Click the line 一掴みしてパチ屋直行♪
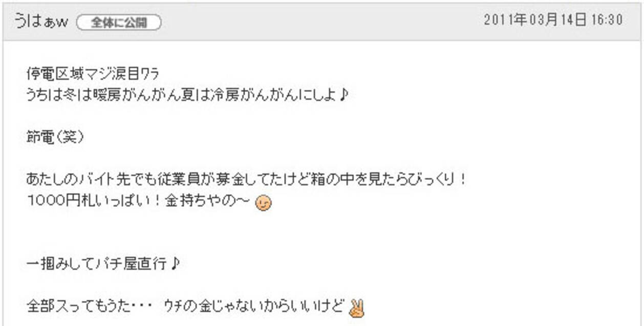This screenshot has height=326, width=644. [103, 264]
